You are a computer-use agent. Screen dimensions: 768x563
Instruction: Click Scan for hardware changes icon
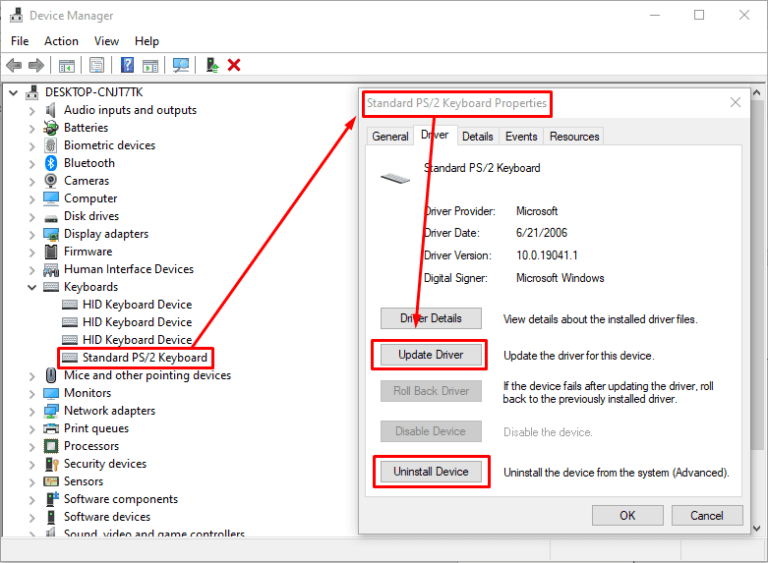(181, 65)
